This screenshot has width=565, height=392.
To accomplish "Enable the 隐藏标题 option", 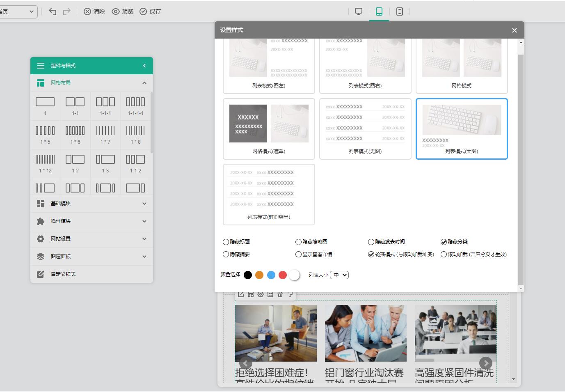I will click(226, 242).
